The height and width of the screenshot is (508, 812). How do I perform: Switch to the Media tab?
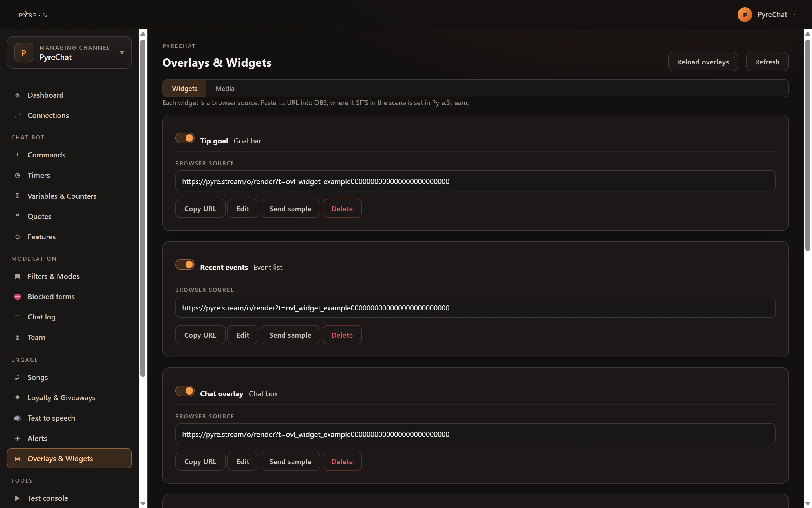(x=225, y=88)
